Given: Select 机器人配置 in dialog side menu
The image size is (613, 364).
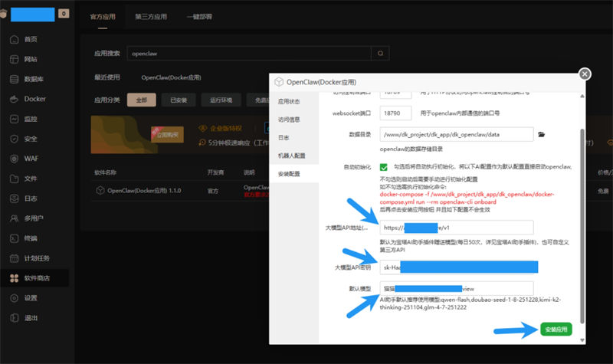Looking at the screenshot, I should point(291,156).
